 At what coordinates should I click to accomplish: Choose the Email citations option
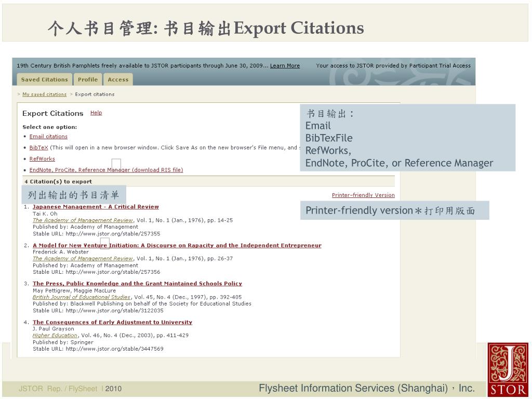tap(48, 137)
